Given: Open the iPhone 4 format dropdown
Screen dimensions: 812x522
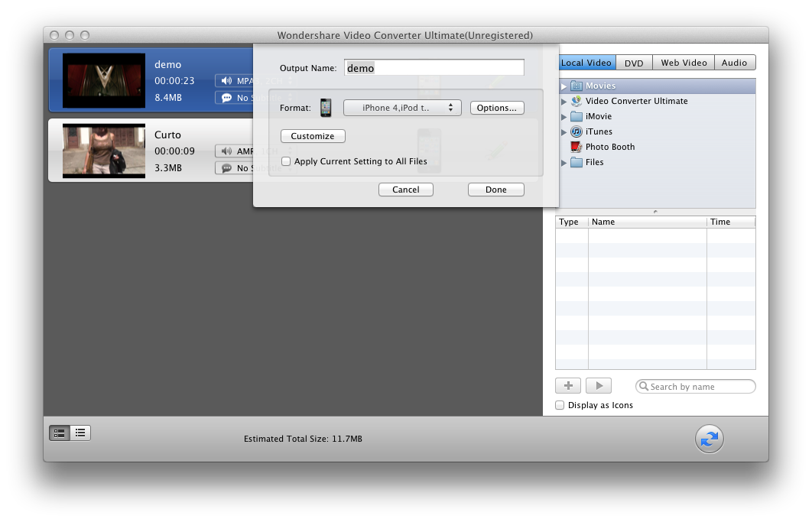Looking at the screenshot, I should [402, 108].
